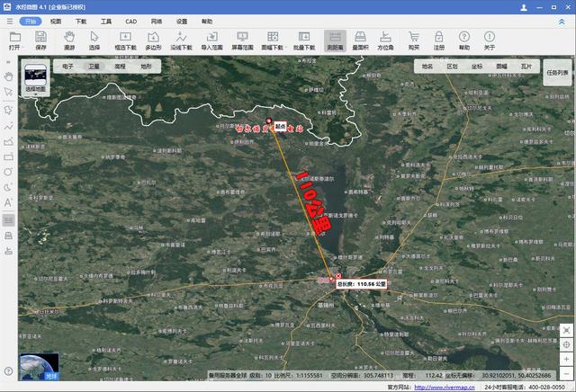
Task: Click the full-extent button at map right
Action: [x=566, y=330]
